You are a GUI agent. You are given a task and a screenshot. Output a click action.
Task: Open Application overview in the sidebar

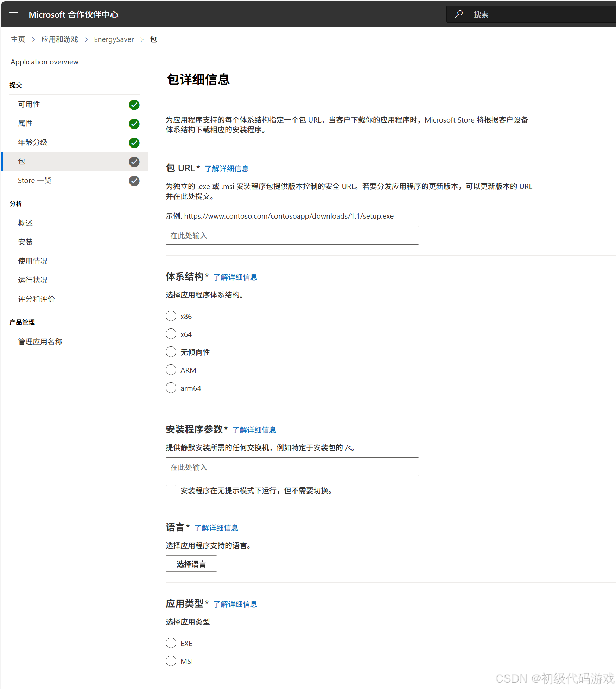(45, 62)
